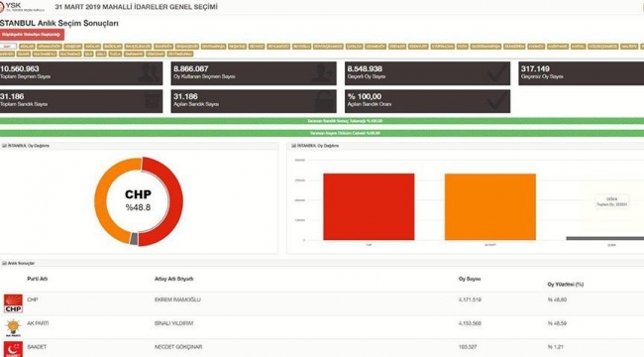The width and height of the screenshot is (644, 357).
Task: Select the Büyükşehir Belediye Başkanlığı red tab
Action: pos(32,35)
